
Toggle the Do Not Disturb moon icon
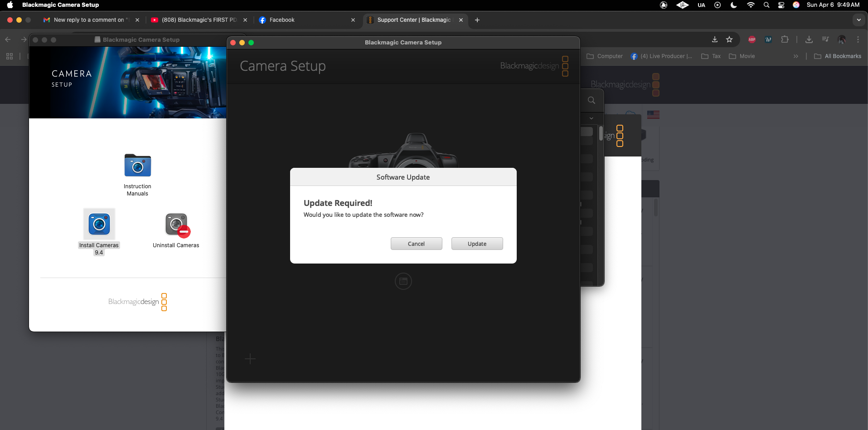(x=734, y=5)
